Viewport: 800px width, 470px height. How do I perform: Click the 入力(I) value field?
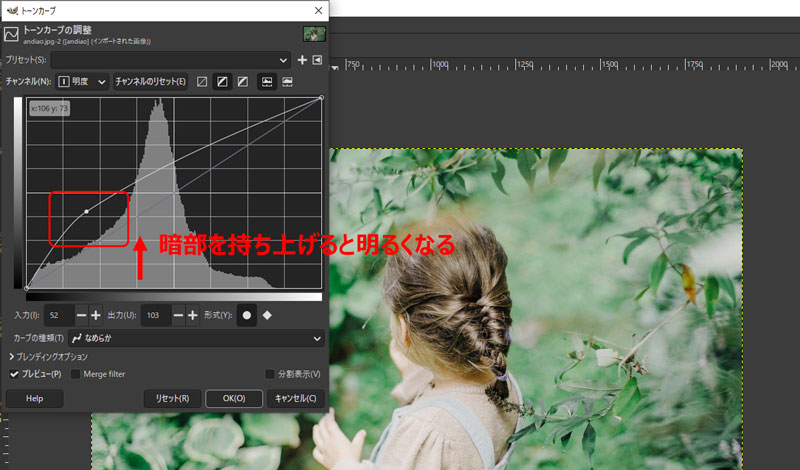(57, 315)
